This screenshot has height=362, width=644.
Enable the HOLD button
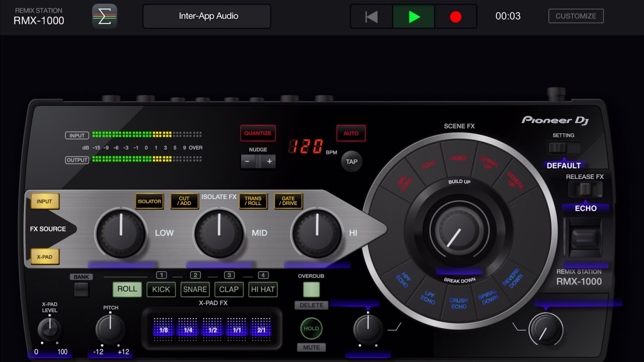pyautogui.click(x=311, y=328)
